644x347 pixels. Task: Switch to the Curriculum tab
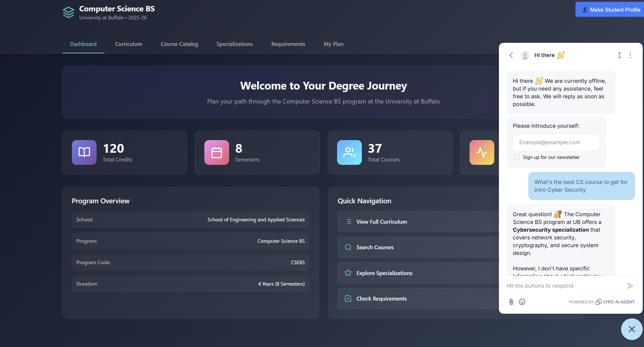(x=128, y=44)
